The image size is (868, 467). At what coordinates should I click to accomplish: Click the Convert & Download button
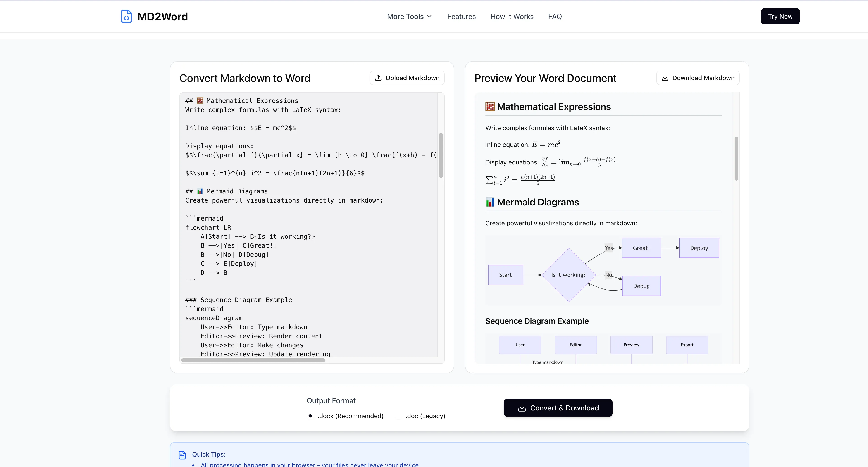[x=558, y=408]
